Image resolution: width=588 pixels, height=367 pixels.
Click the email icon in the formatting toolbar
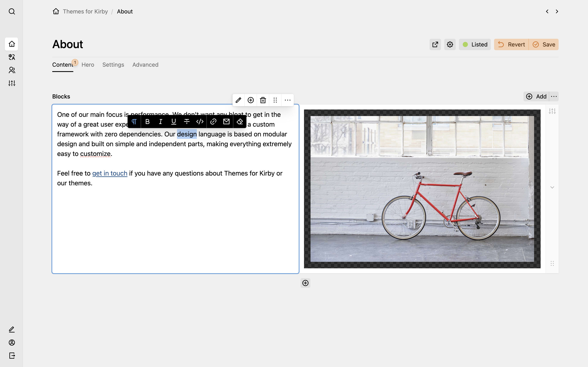pos(226,121)
